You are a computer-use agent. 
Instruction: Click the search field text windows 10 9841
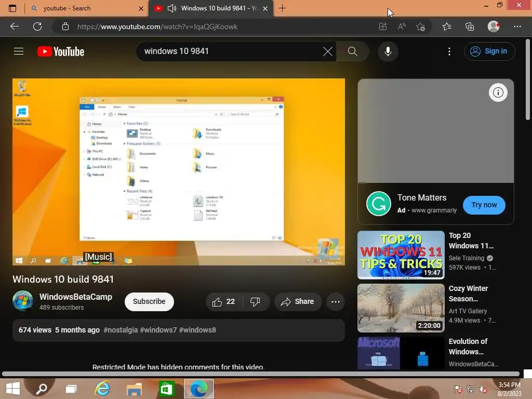tap(177, 51)
